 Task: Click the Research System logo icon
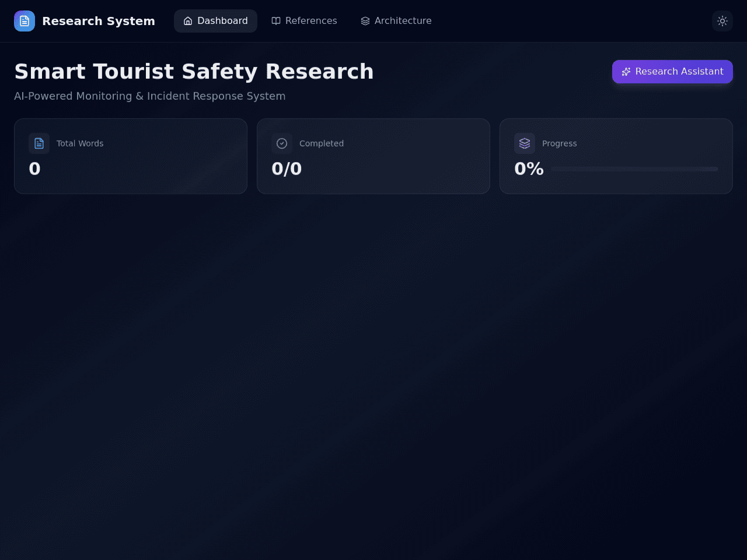[25, 21]
